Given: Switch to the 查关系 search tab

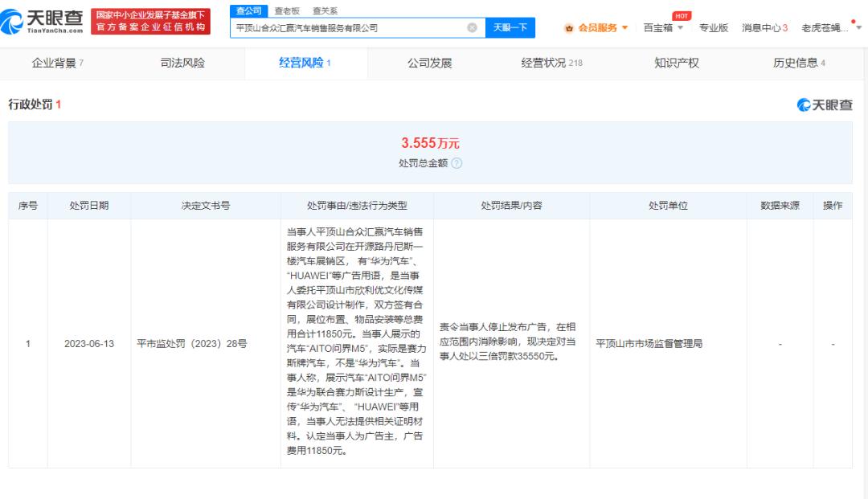Looking at the screenshot, I should (x=325, y=10).
